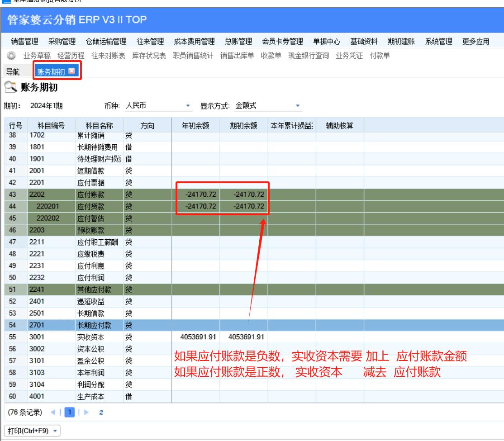Select row 2501 长期借款
Viewport: 504px width, 441px height.
(x=254, y=313)
